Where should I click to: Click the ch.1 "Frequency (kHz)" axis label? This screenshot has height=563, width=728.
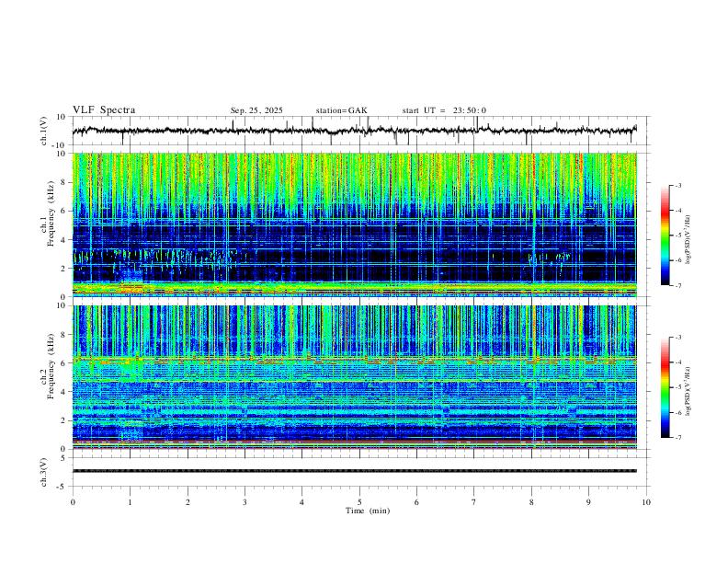(51, 214)
